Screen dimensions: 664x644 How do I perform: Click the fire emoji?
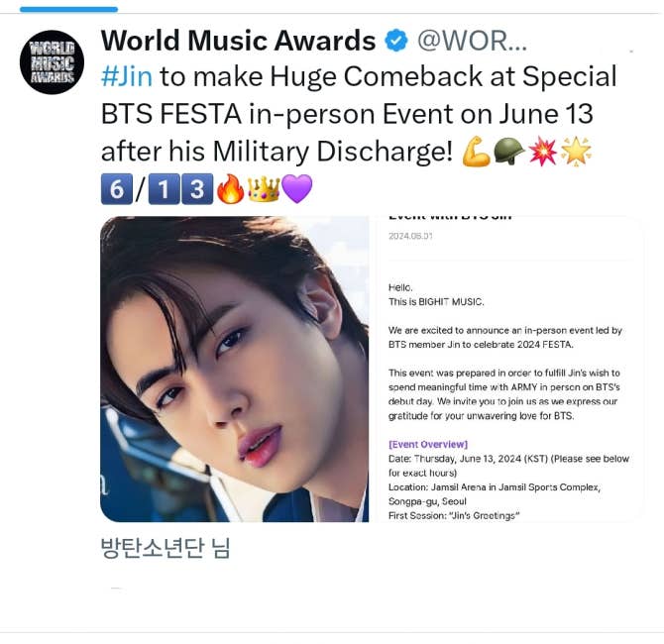click(230, 189)
